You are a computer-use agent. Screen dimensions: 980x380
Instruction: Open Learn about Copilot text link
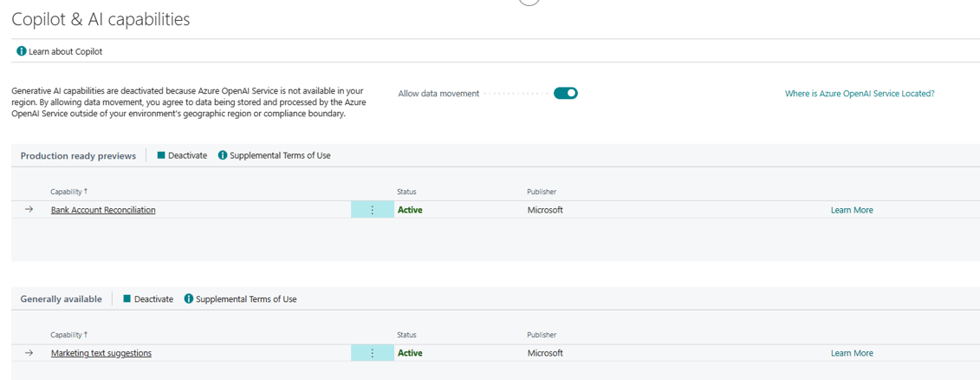coord(66,52)
